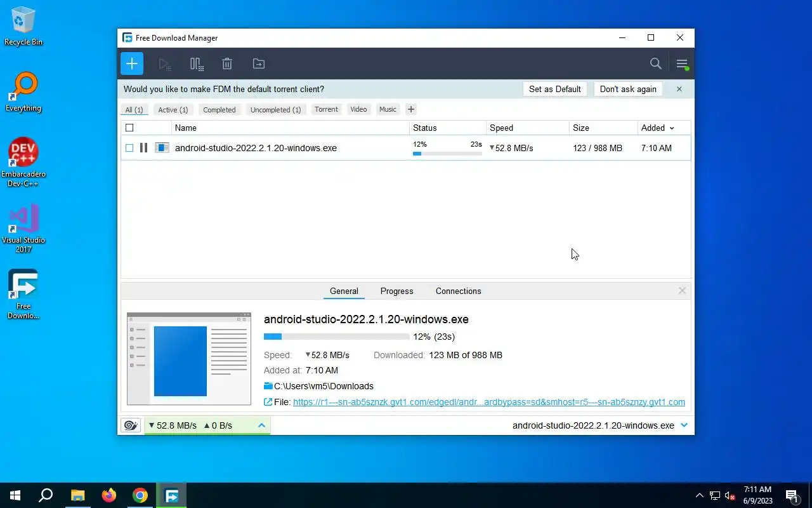Image resolution: width=812 pixels, height=508 pixels.
Task: Tick the android-studio download row checkbox
Action: click(129, 148)
